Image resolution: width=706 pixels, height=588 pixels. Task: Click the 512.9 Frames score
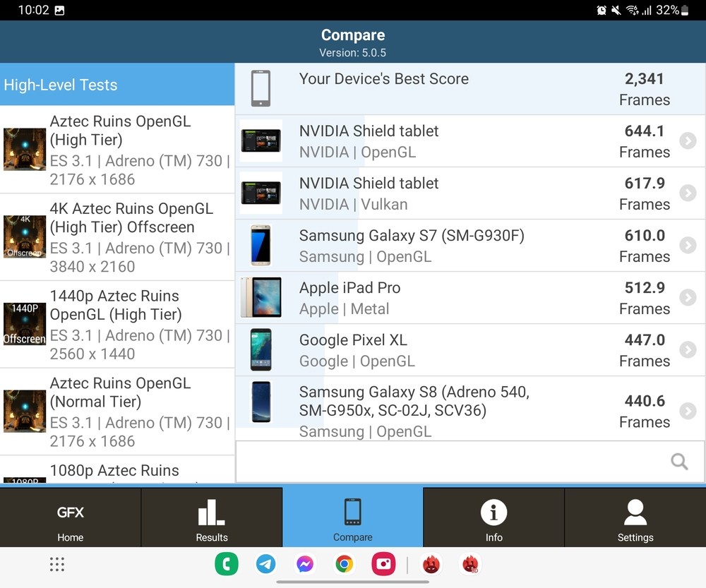[x=645, y=298]
